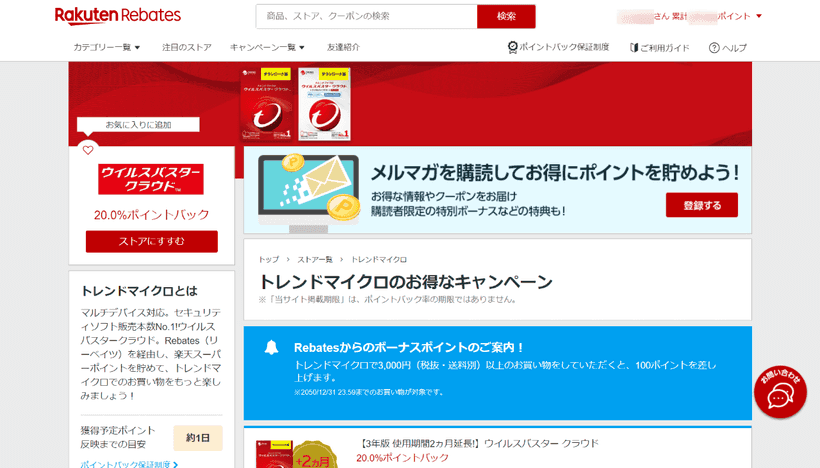This screenshot has width=820, height=468.
Task: Open the ご利用ガイド link
Action: (x=665, y=48)
